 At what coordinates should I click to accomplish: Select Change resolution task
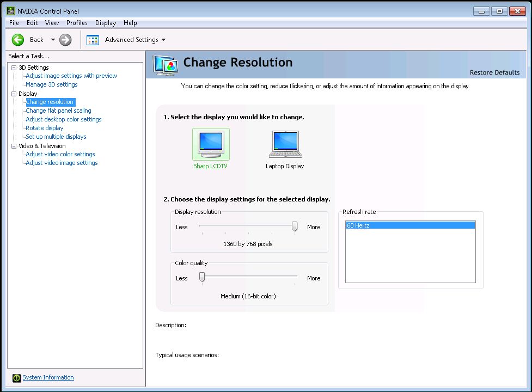tap(50, 102)
